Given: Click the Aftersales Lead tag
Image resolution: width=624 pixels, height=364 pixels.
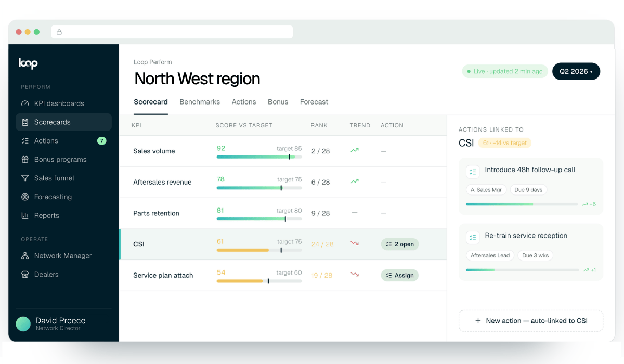Looking at the screenshot, I should pos(490,255).
